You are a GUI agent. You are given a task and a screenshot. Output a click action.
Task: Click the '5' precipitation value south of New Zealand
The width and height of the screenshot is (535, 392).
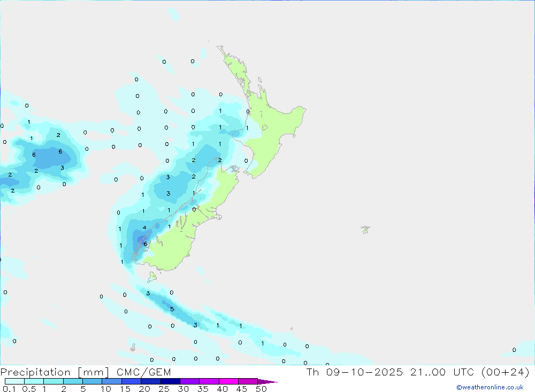[172, 309]
